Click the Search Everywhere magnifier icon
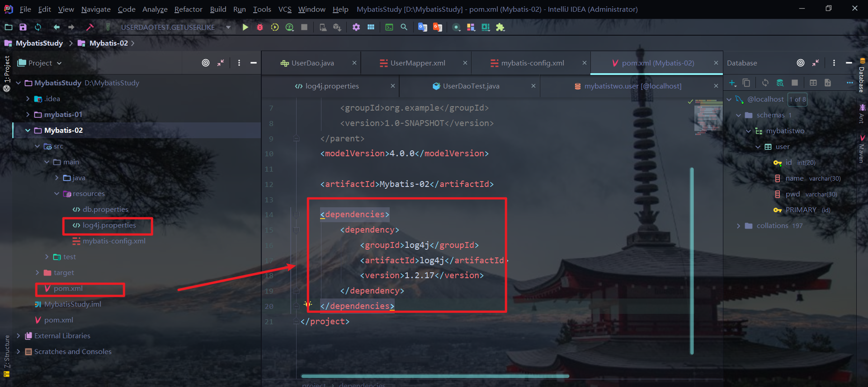The image size is (868, 387). (x=404, y=27)
